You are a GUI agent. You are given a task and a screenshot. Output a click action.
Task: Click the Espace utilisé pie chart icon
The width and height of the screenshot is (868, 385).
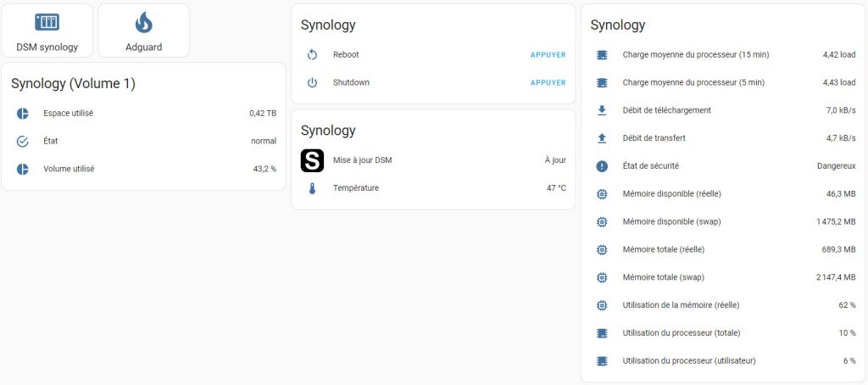pos(22,114)
